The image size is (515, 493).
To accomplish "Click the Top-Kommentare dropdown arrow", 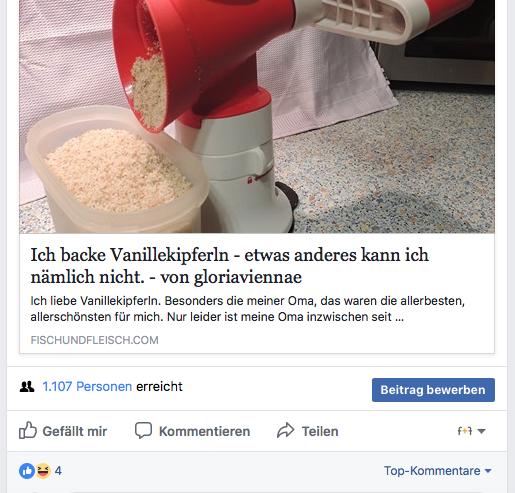I will pos(488,471).
